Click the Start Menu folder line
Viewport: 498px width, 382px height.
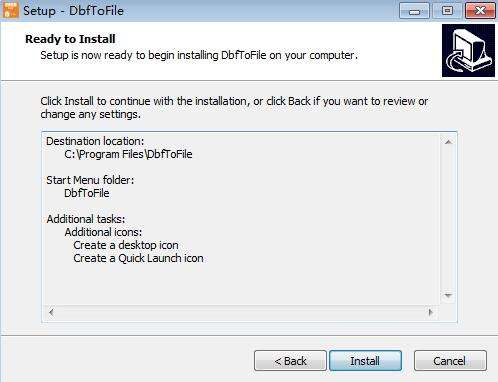pyautogui.click(x=90, y=180)
